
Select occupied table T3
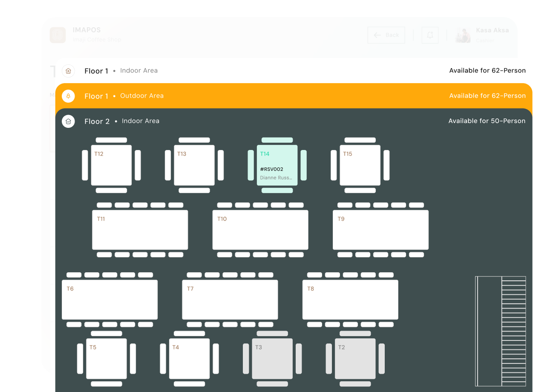tap(273, 359)
